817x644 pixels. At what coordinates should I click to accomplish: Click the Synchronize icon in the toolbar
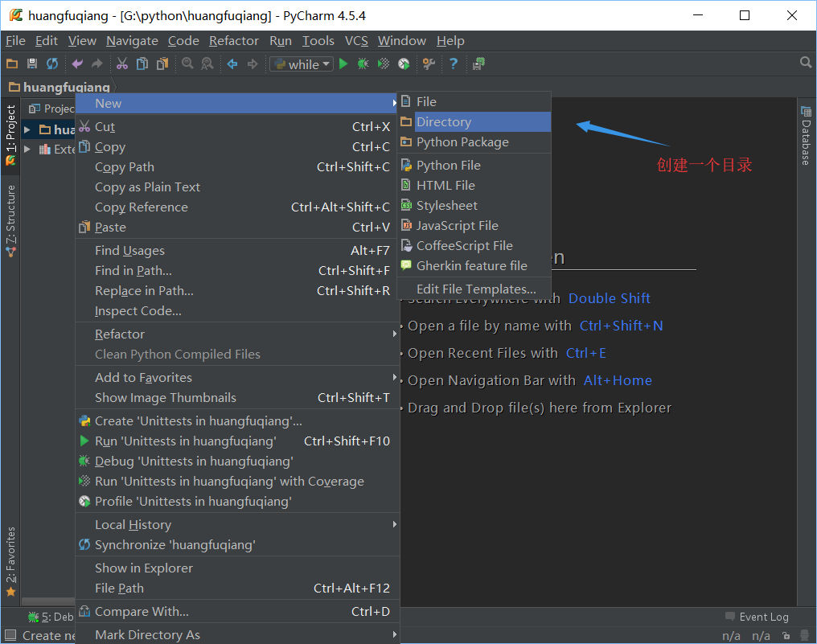click(x=52, y=64)
